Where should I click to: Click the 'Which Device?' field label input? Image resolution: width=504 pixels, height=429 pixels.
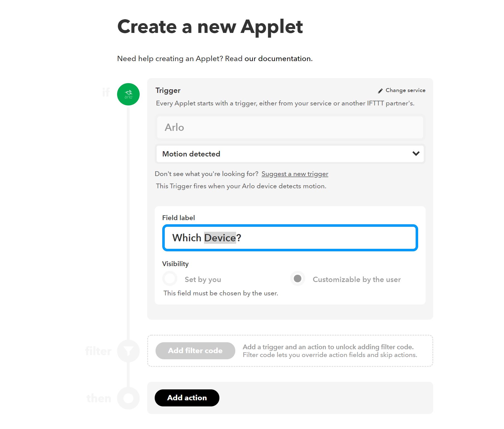click(x=290, y=238)
